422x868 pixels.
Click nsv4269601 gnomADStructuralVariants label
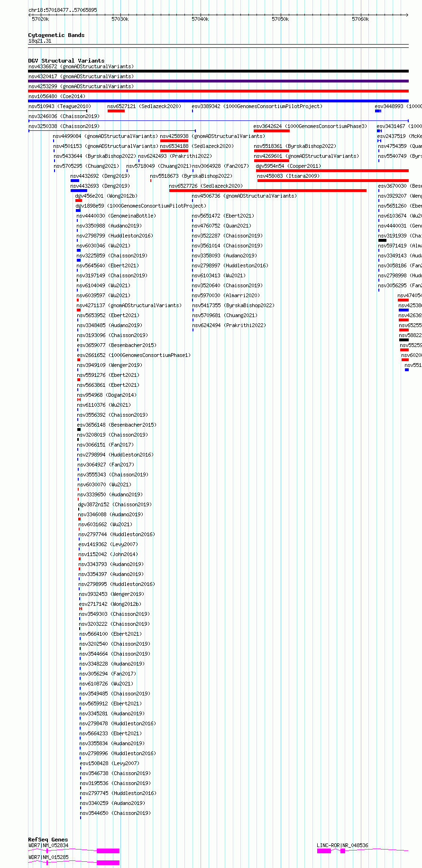point(307,156)
